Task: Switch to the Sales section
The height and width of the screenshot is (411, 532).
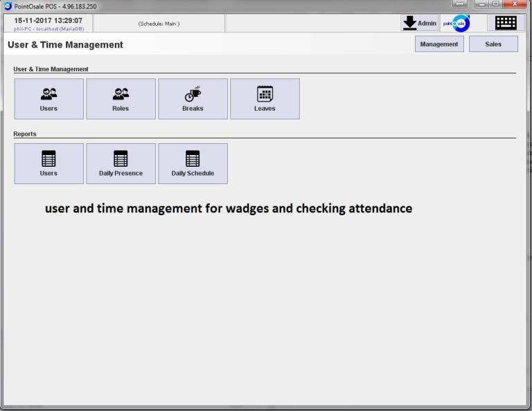Action: (x=493, y=44)
